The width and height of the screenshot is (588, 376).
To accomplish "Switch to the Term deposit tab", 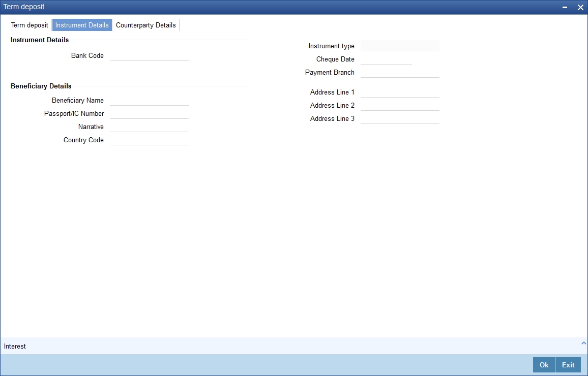I will click(x=30, y=25).
